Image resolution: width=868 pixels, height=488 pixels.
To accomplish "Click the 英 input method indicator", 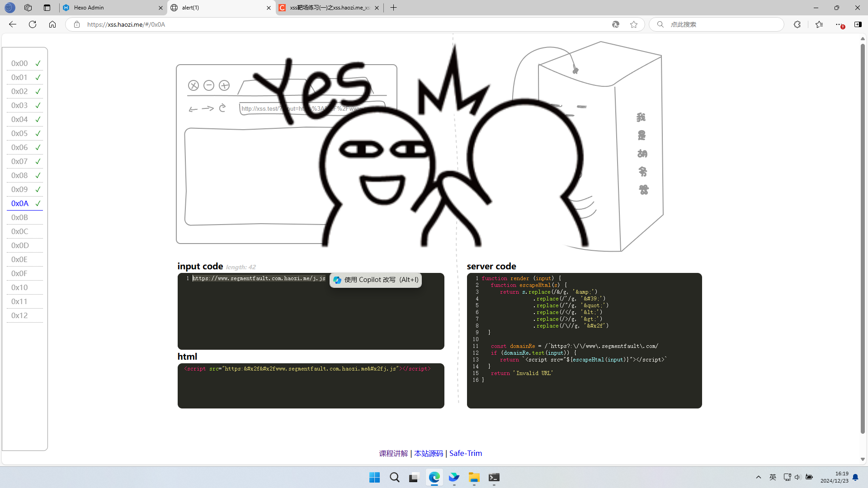I will 773,477.
